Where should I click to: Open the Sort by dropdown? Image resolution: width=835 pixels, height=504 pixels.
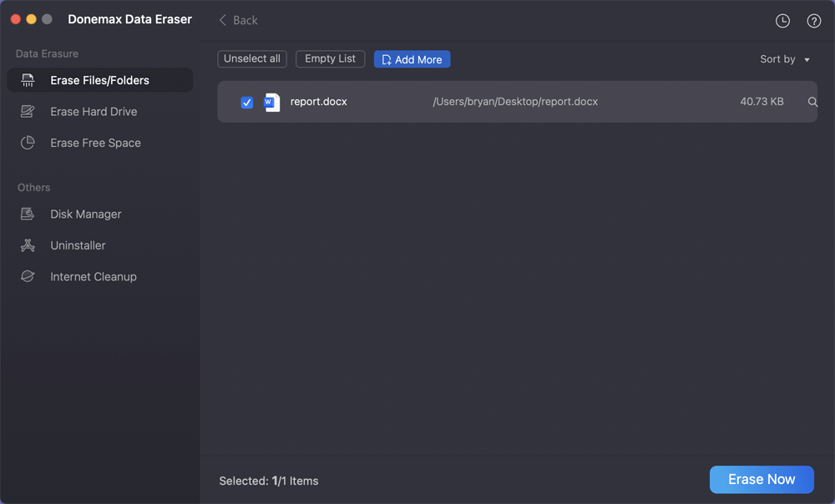(784, 59)
